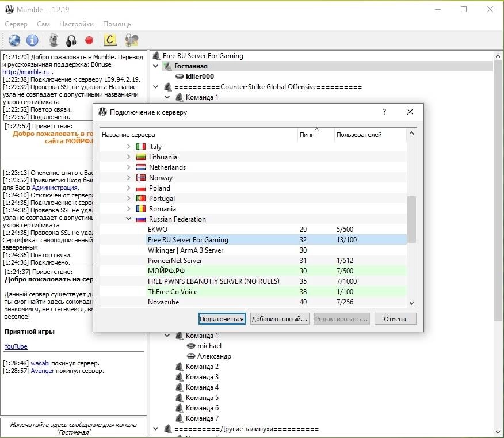
Task: Click the chat message input field
Action: (74, 428)
